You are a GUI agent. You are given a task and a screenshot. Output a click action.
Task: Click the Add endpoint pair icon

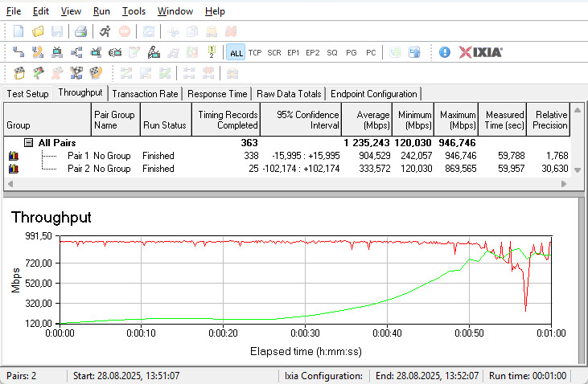coord(19,52)
